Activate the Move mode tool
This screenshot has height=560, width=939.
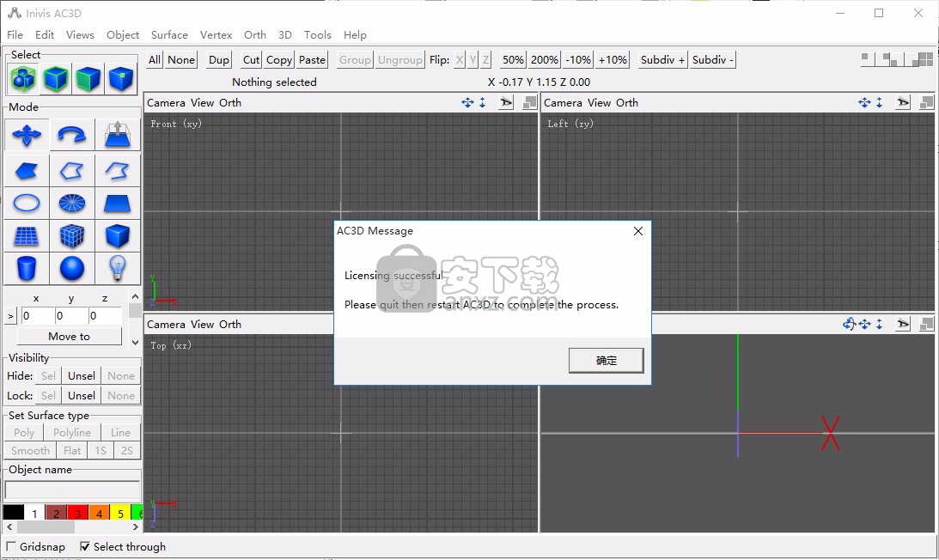click(27, 135)
